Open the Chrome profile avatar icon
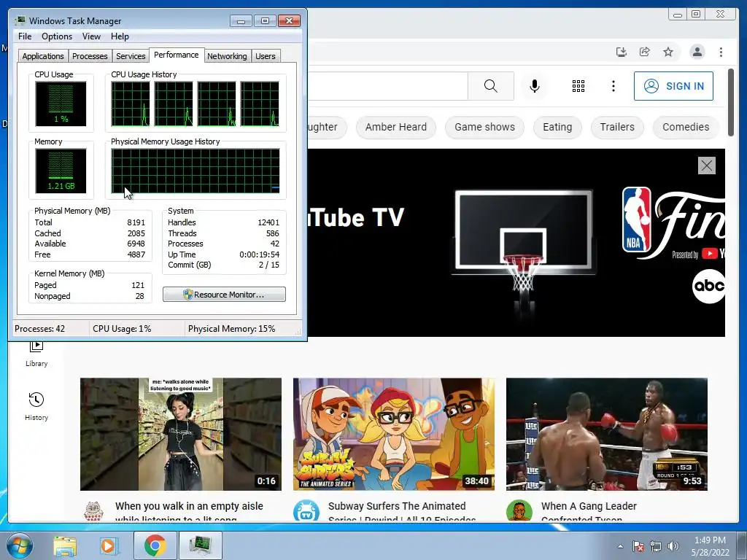 (697, 52)
